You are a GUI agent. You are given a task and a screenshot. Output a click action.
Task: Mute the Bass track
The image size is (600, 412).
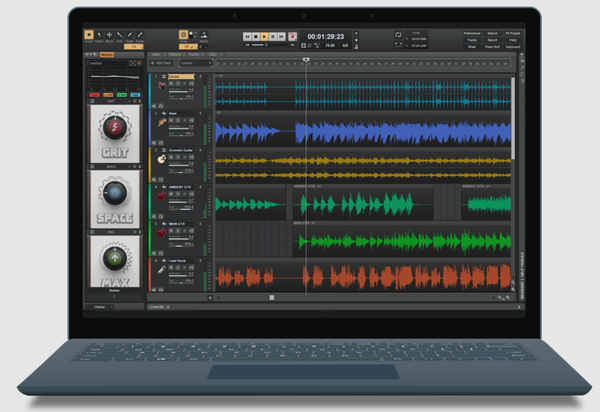pos(171,120)
